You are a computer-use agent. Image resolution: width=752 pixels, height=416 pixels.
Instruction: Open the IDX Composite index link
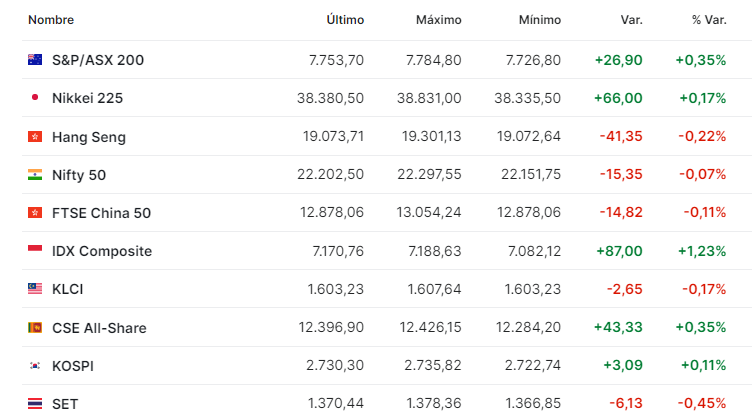[x=102, y=251]
